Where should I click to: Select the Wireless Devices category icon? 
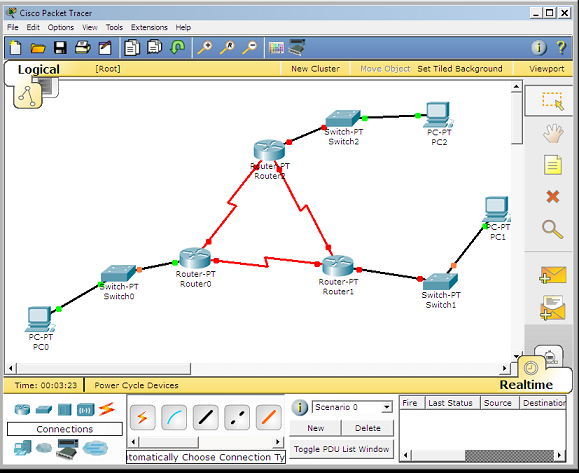tap(86, 409)
